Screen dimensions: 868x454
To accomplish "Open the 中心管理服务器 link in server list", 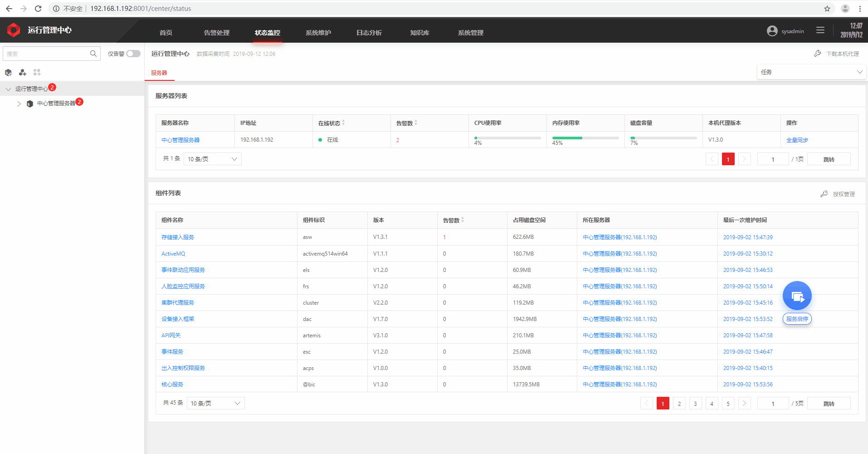I will 180,140.
